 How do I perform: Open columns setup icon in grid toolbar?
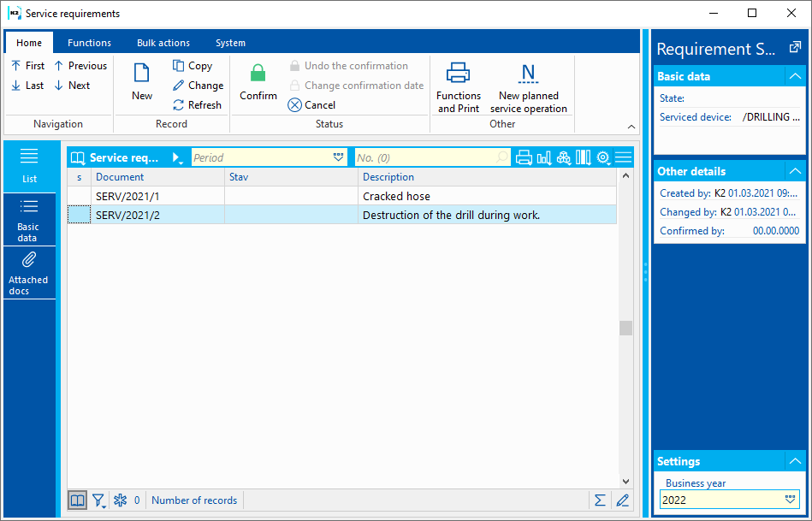point(583,157)
